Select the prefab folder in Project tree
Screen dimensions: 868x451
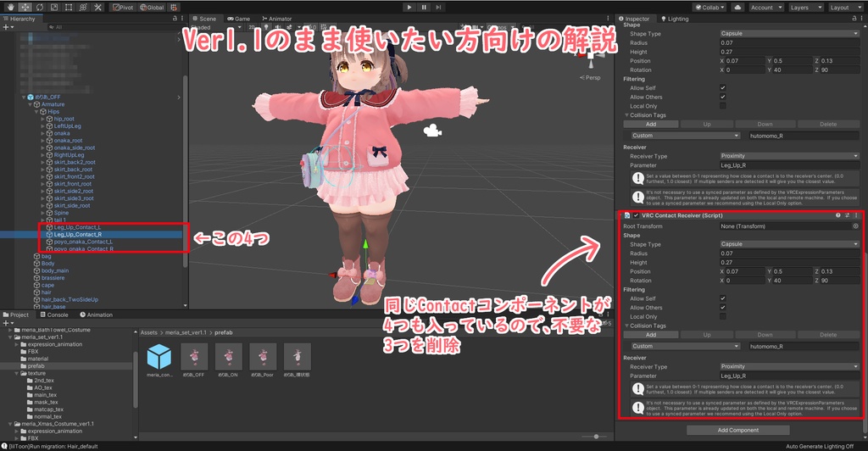[x=36, y=366]
